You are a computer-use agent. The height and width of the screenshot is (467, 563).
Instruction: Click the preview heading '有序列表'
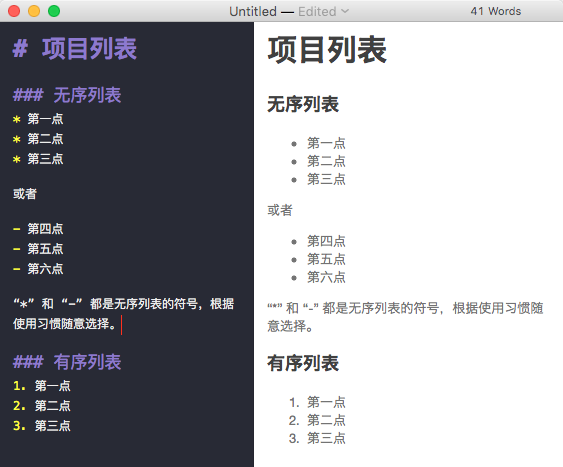click(x=303, y=363)
